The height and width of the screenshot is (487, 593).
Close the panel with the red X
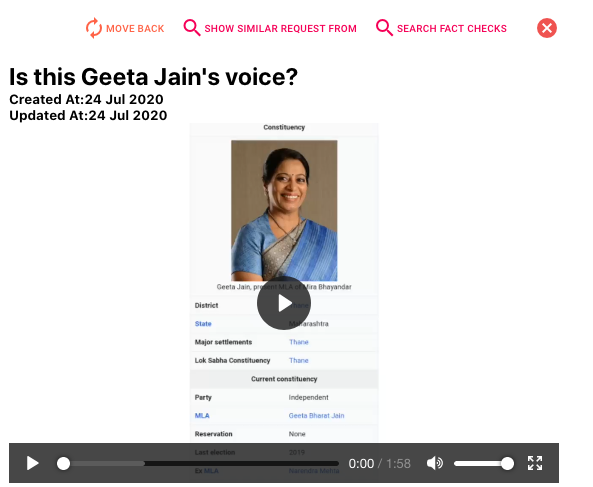coord(546,28)
